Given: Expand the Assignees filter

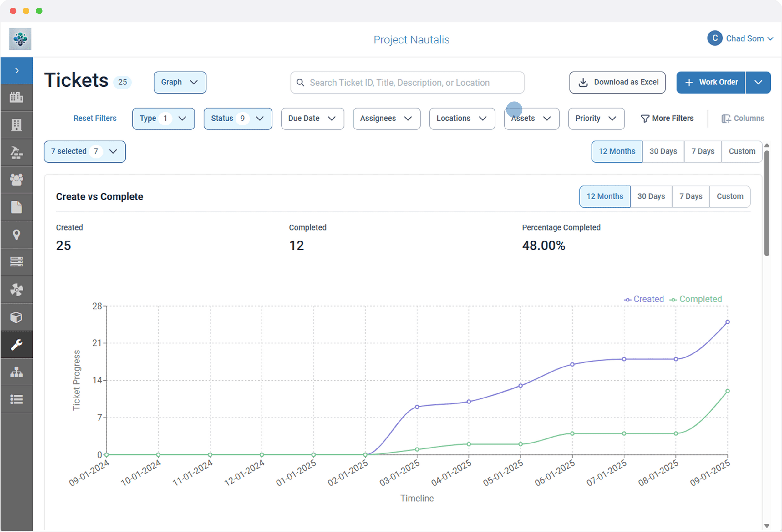Looking at the screenshot, I should pyautogui.click(x=386, y=119).
